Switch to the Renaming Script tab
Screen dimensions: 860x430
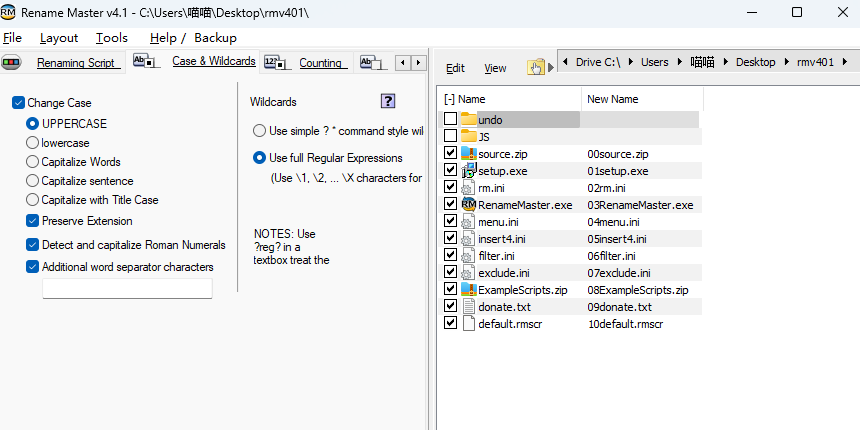pos(78,63)
